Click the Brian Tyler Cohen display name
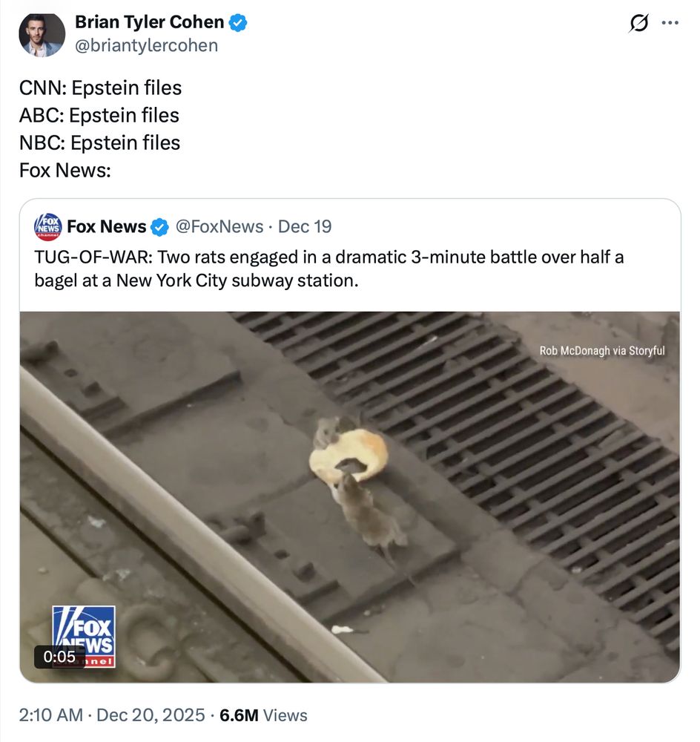Screen dimensions: 700x742 click(x=149, y=23)
